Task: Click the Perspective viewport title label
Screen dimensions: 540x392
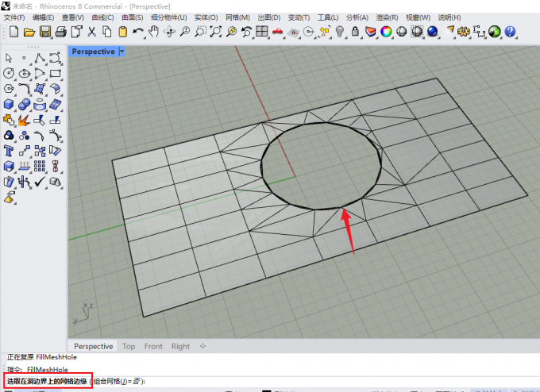Action: coord(94,52)
